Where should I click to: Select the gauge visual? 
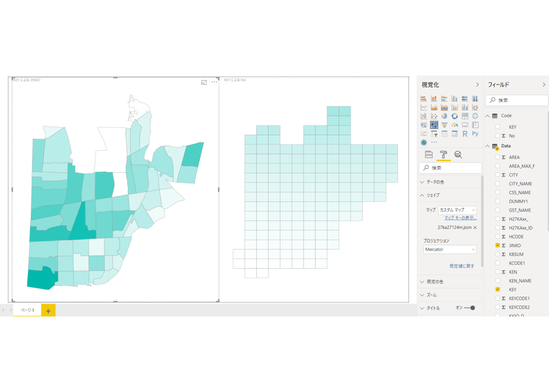tap(455, 125)
